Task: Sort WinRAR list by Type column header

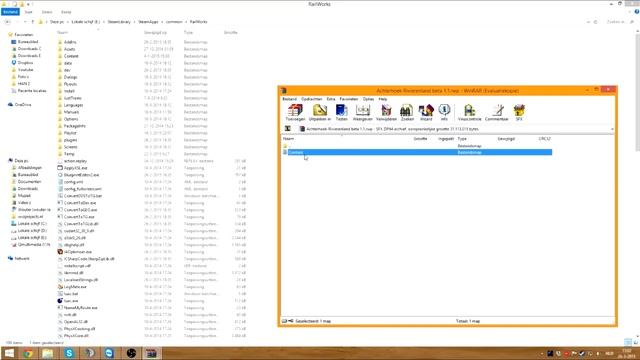Action: (x=462, y=139)
